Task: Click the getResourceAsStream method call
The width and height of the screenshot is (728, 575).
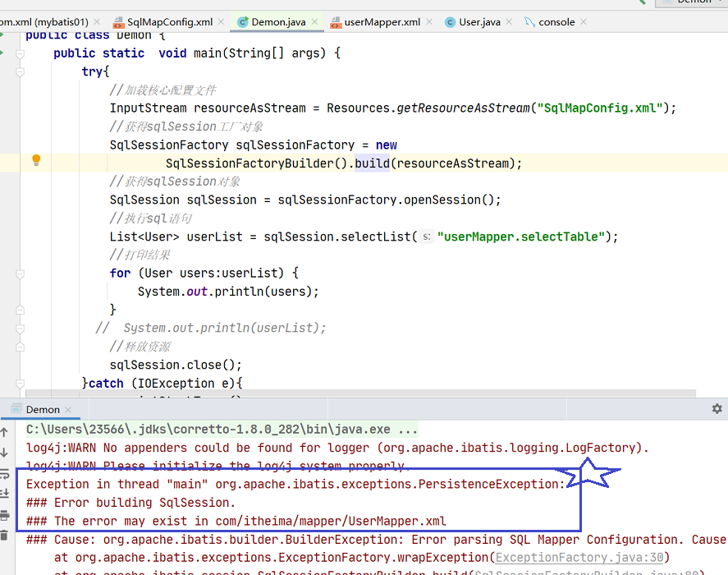Action: pos(462,108)
